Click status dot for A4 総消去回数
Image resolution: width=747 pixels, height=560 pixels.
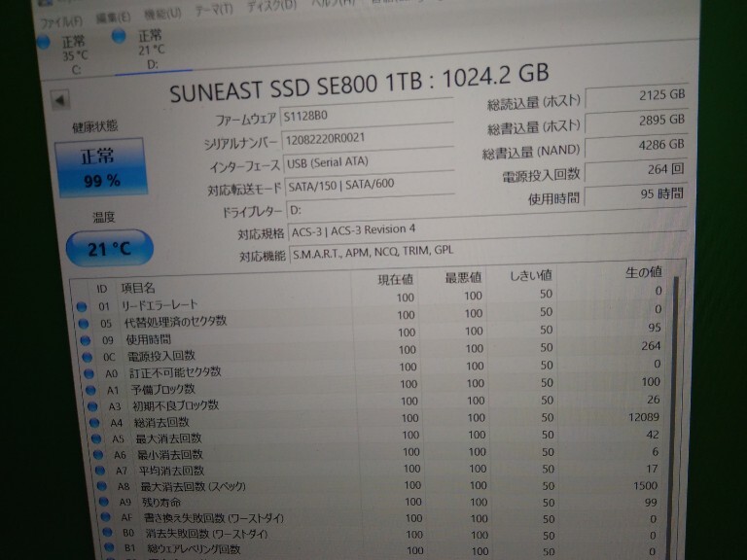(94, 423)
